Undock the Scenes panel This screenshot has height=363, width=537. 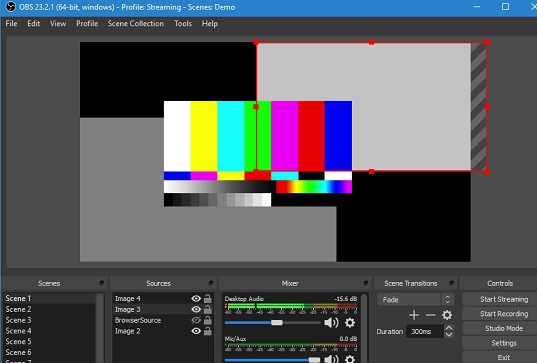coord(101,283)
